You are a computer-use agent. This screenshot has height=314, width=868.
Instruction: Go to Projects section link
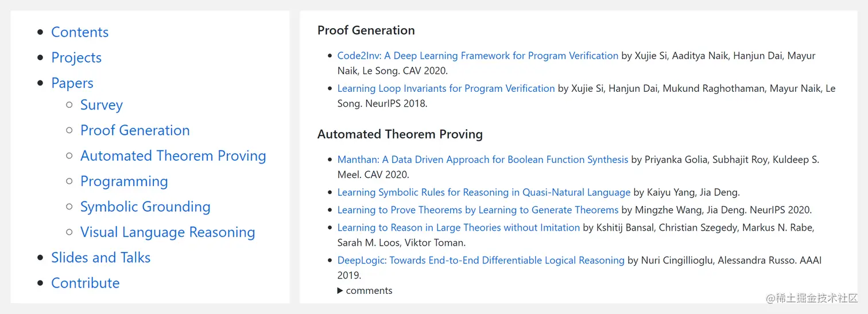(76, 57)
